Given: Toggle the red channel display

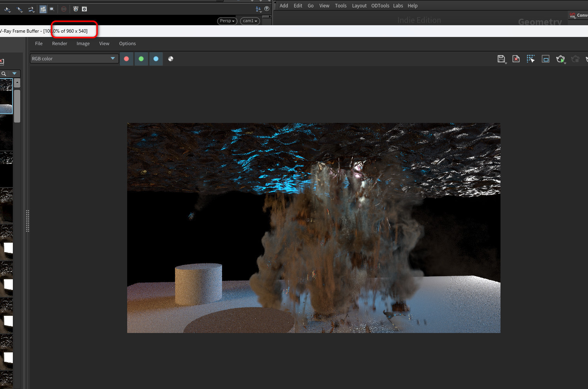Looking at the screenshot, I should point(126,59).
